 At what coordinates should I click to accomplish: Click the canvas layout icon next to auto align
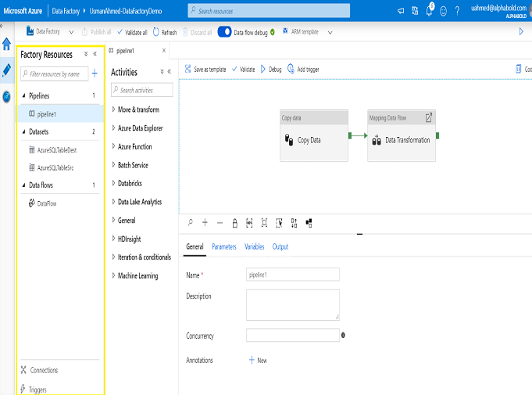pyautogui.click(x=309, y=223)
